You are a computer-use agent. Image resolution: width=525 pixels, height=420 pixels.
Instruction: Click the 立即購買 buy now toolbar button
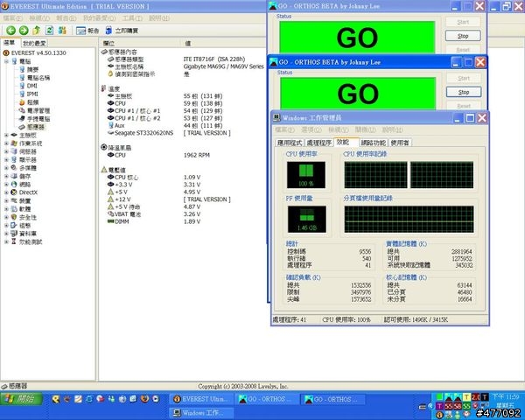[122, 31]
